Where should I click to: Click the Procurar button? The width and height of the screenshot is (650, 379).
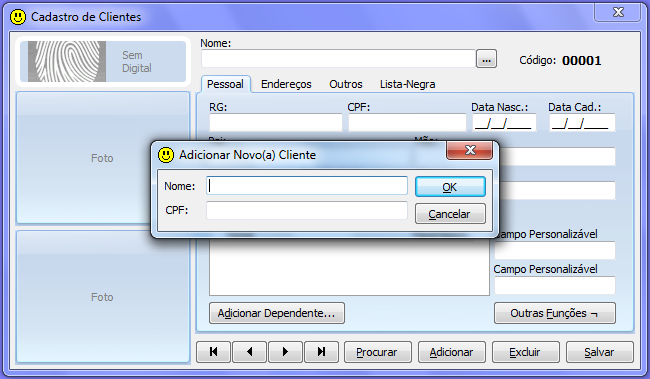coord(378,352)
